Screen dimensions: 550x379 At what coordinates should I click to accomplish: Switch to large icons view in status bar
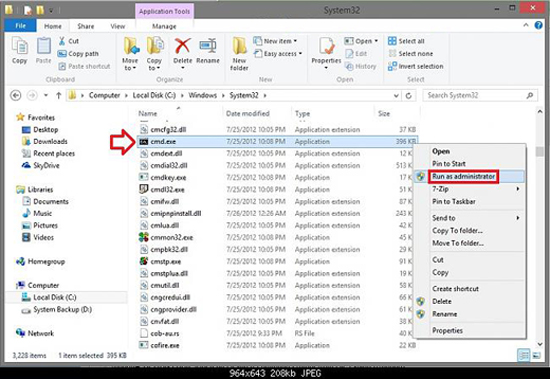[x=537, y=355]
